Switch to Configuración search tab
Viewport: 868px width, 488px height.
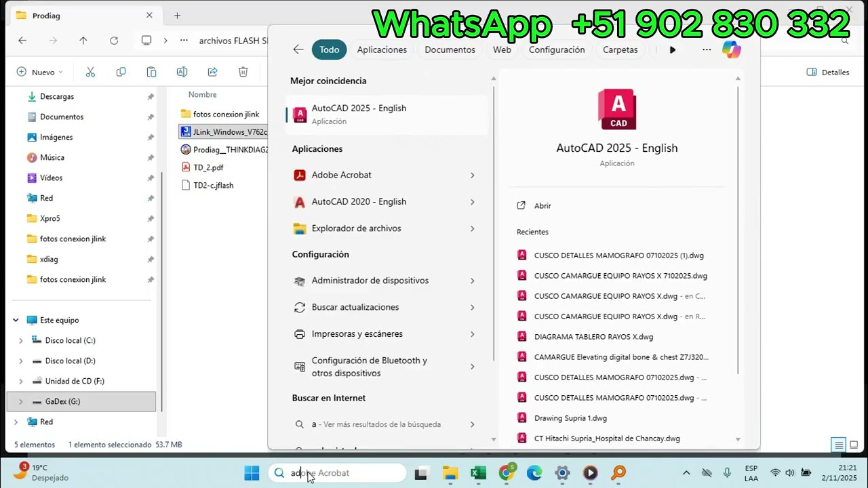coord(557,49)
